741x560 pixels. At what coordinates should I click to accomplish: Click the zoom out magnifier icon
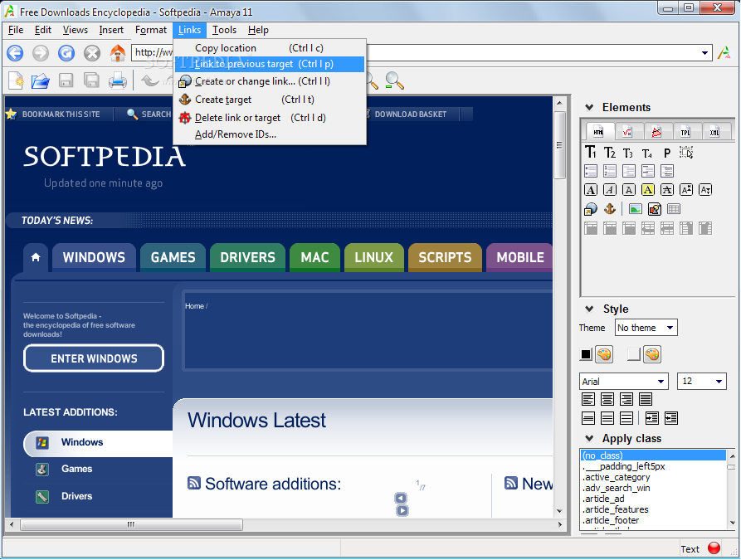point(394,80)
